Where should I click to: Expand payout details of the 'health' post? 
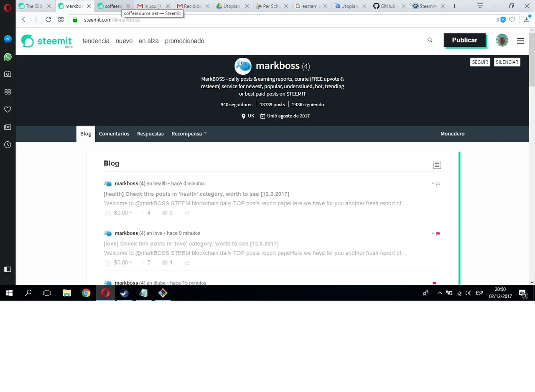click(x=123, y=213)
